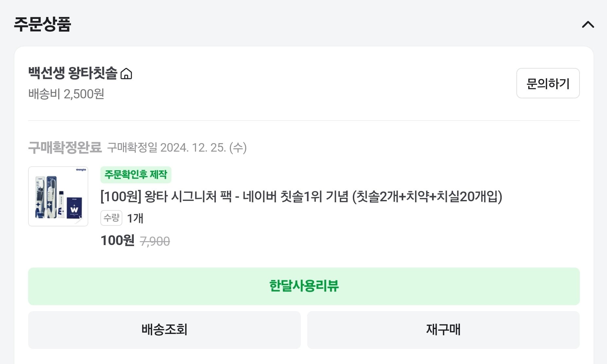Image resolution: width=607 pixels, height=364 pixels.
Task: Open the 백선생 왕타칫솔 store name link
Action: (73, 73)
